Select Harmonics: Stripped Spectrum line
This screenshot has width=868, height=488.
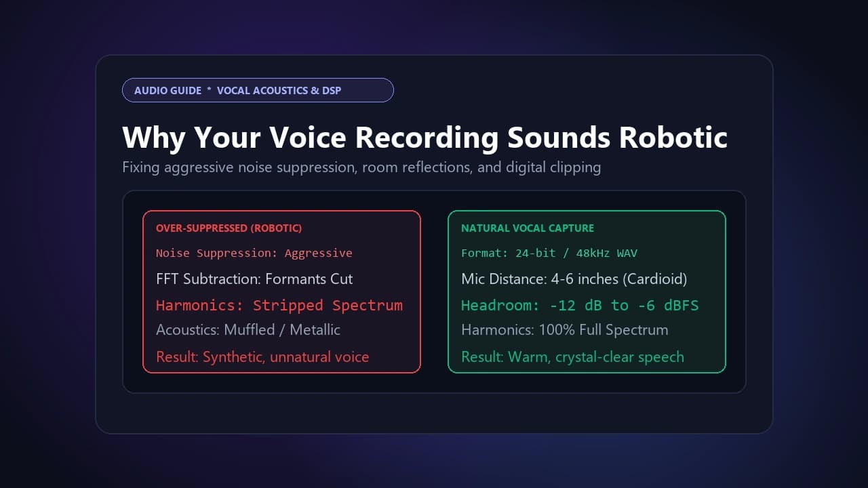coord(279,305)
